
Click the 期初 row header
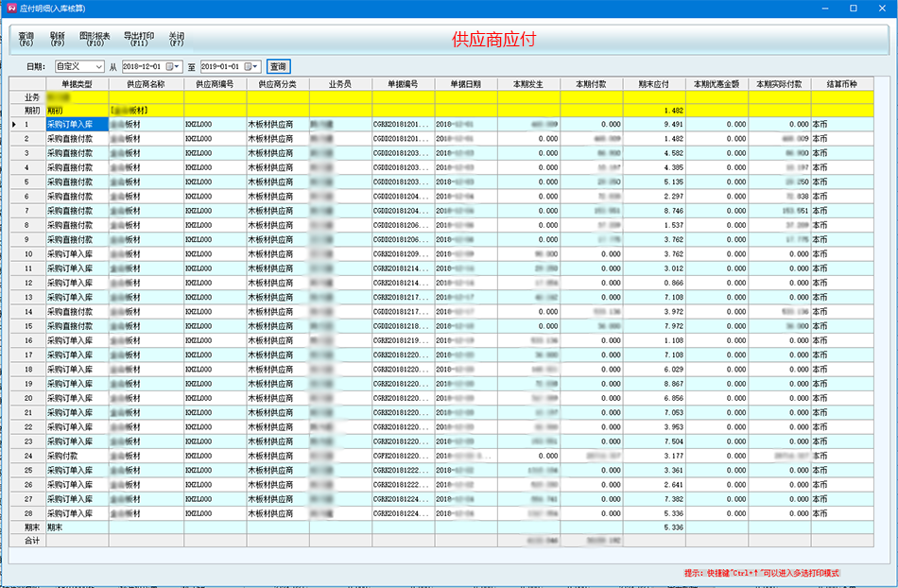(28, 111)
